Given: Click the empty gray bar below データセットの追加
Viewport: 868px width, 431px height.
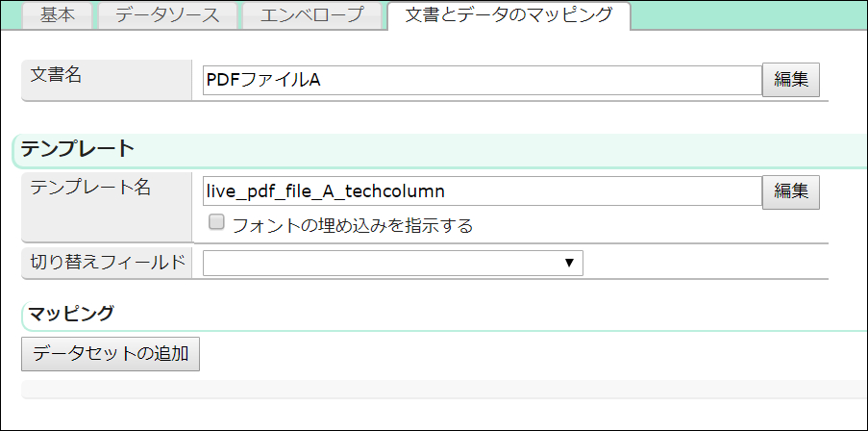Looking at the screenshot, I should click(442, 389).
